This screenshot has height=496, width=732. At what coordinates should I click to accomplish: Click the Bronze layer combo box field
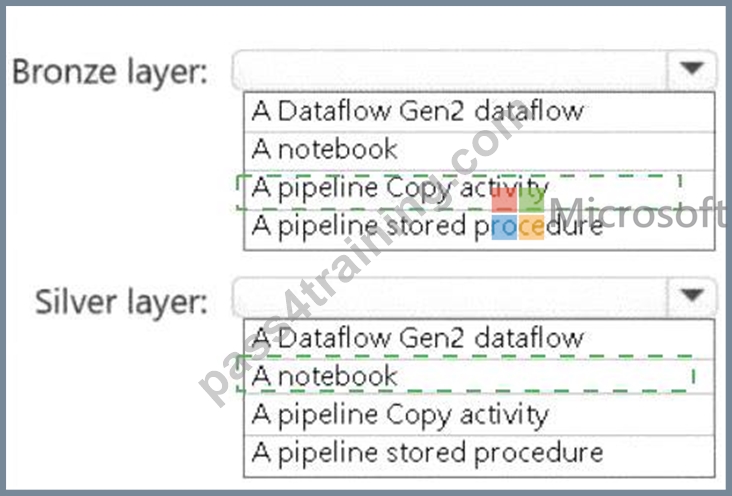coord(474,70)
